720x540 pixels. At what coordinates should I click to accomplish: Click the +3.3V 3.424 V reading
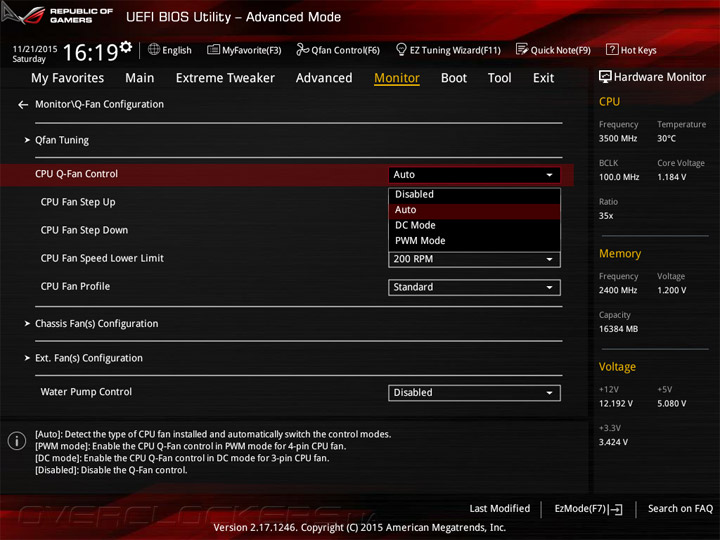[613, 442]
